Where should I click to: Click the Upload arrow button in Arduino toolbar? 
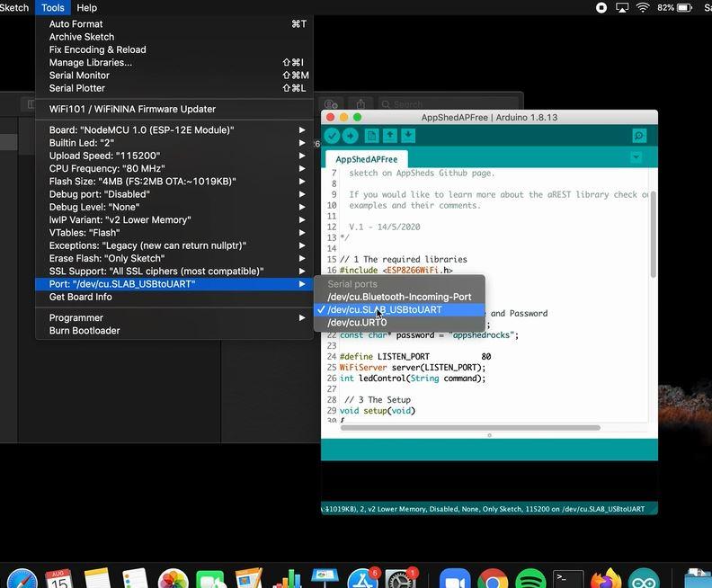pyautogui.click(x=350, y=136)
